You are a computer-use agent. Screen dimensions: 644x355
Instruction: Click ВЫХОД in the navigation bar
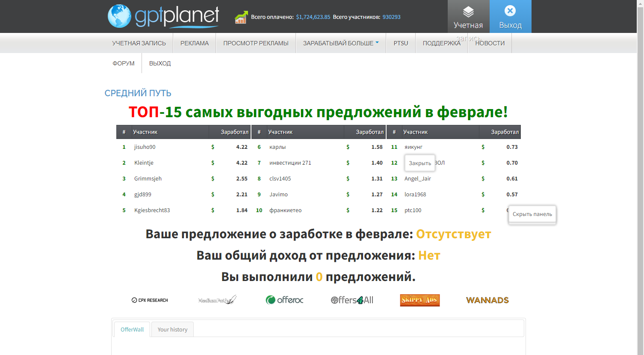160,63
